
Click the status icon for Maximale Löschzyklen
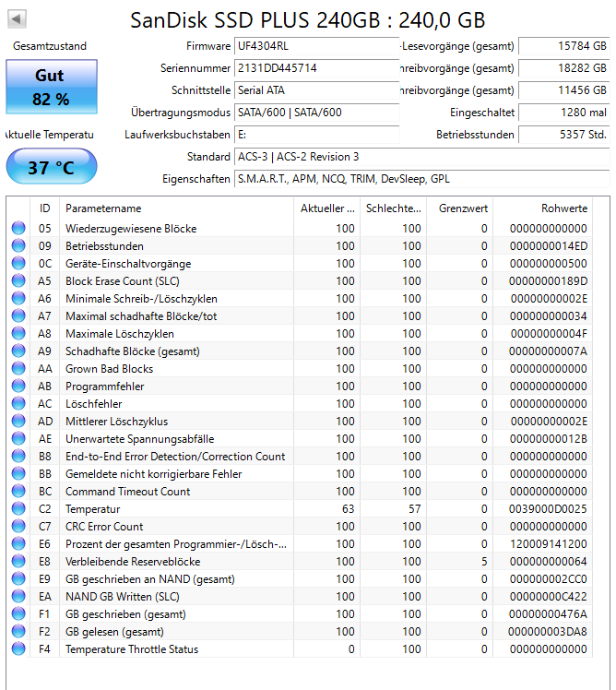coord(18,333)
